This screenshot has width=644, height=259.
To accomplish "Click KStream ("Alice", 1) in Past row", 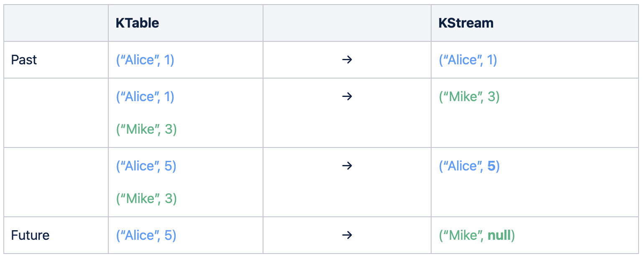I will click(468, 60).
